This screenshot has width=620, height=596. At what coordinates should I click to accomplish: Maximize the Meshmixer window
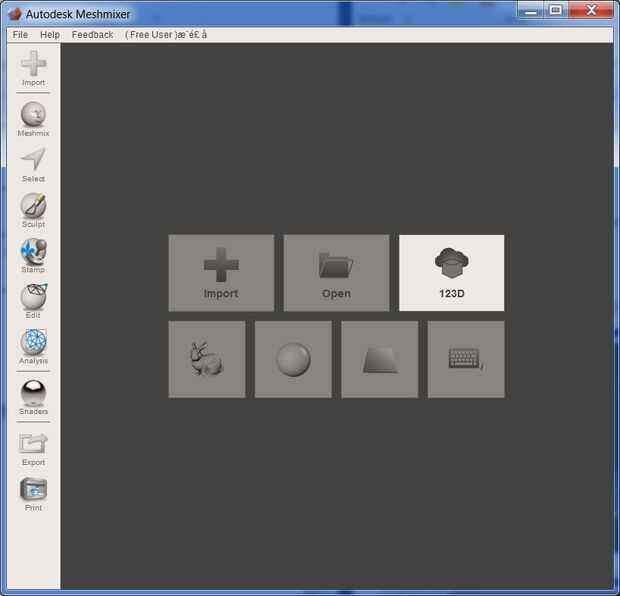[556, 10]
